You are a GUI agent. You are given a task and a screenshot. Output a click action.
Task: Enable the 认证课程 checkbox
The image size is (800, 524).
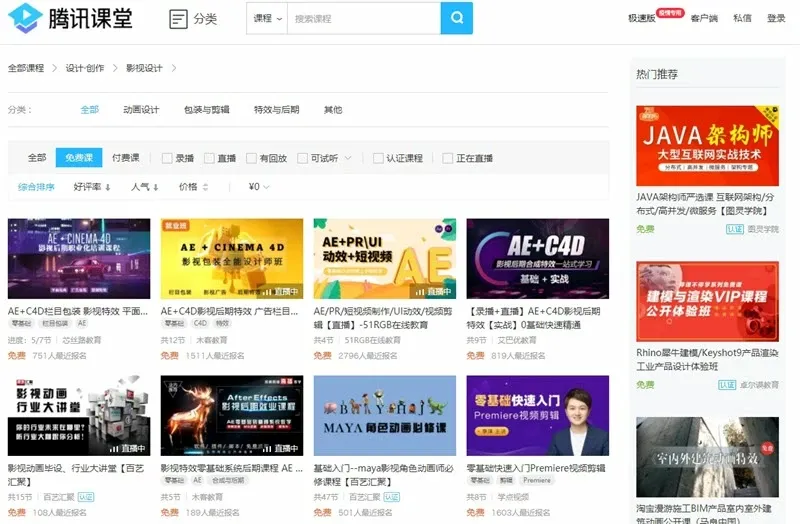(x=378, y=158)
